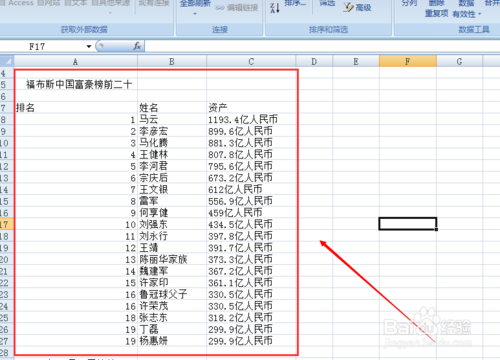Select column C header

251,61
